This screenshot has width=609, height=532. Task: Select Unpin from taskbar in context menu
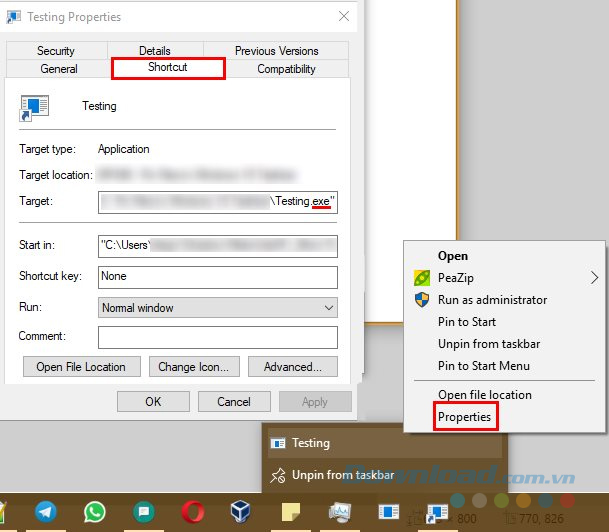[x=489, y=344]
